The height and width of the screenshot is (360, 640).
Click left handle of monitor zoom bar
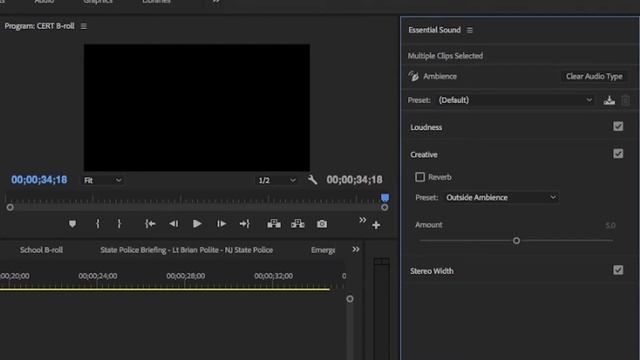pyautogui.click(x=10, y=207)
